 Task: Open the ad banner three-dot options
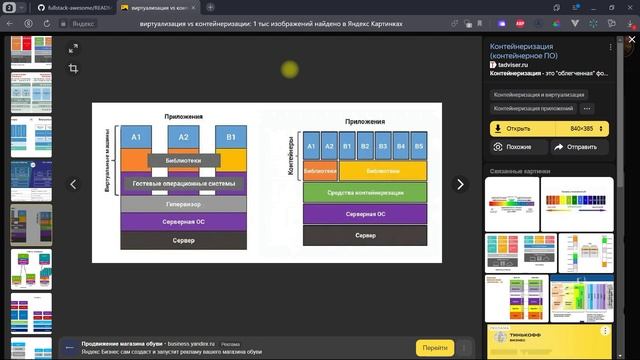click(x=464, y=348)
